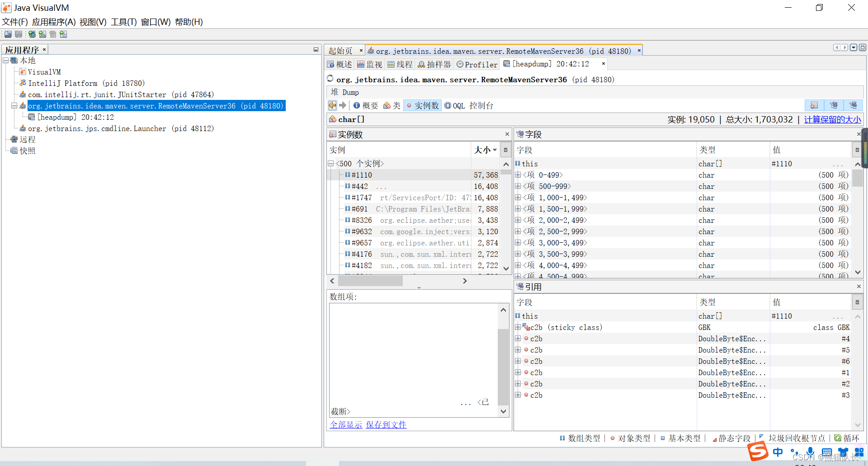Toggle the middle view button above 计算保留的大小

[x=834, y=105]
